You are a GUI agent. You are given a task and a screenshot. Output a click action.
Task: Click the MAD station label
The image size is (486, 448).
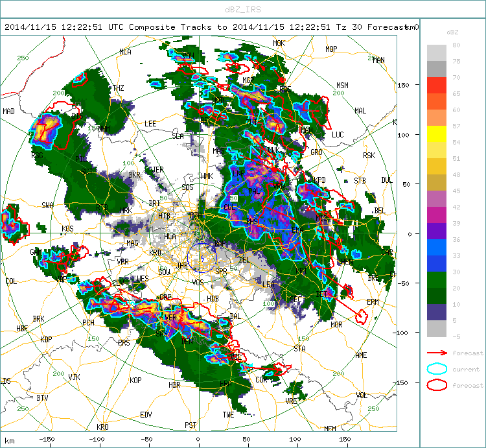click(8, 112)
